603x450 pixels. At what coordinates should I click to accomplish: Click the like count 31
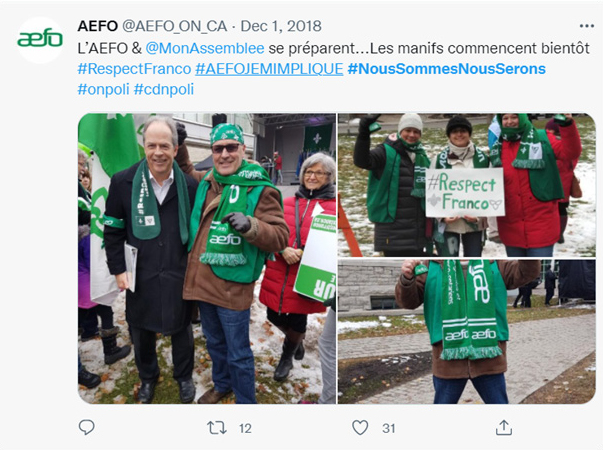tap(389, 428)
